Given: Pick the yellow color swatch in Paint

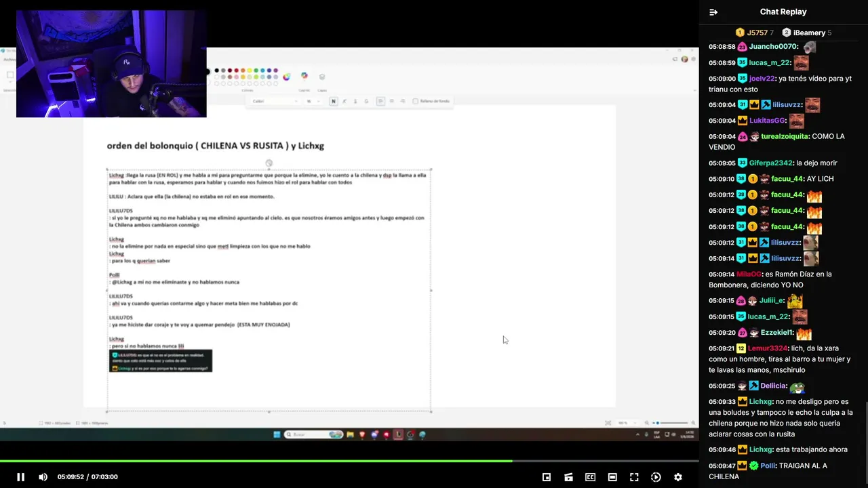Looking at the screenshot, I should pos(250,70).
